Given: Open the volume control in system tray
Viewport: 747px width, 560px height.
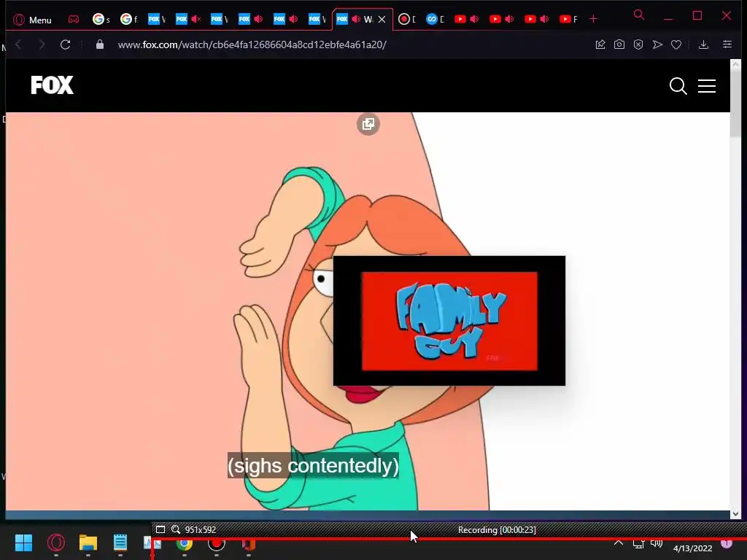Looking at the screenshot, I should [657, 543].
